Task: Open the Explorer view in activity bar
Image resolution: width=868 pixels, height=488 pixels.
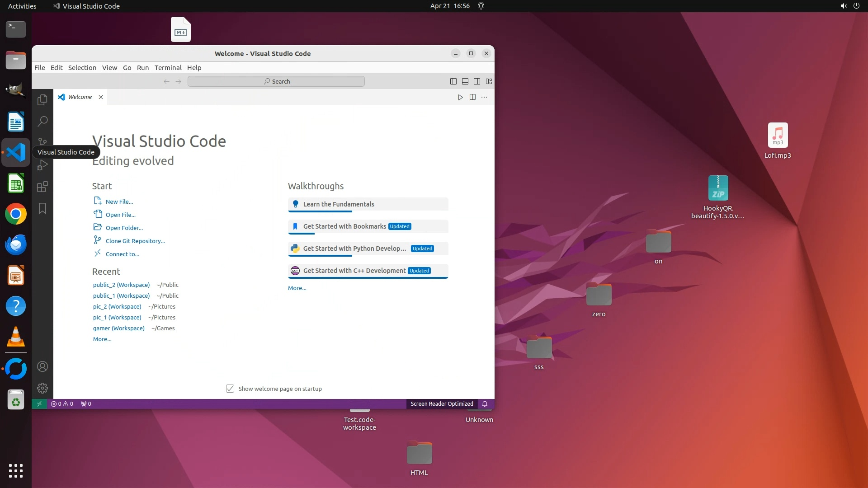Action: point(42,100)
